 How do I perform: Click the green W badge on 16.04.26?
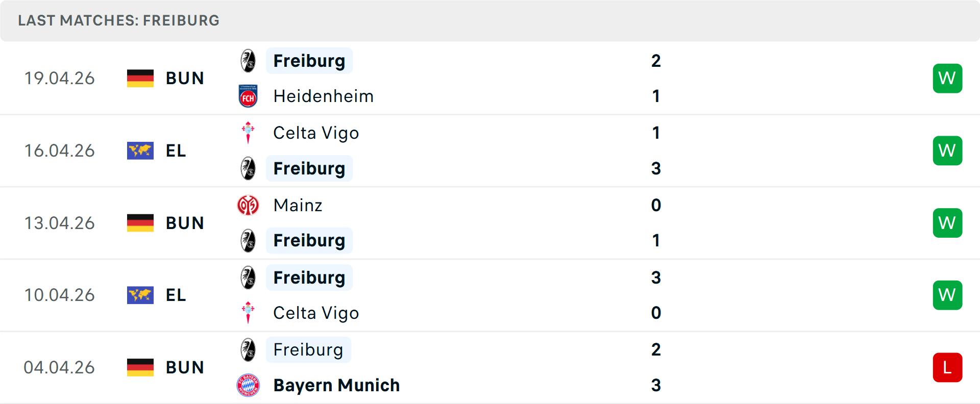[x=947, y=150]
